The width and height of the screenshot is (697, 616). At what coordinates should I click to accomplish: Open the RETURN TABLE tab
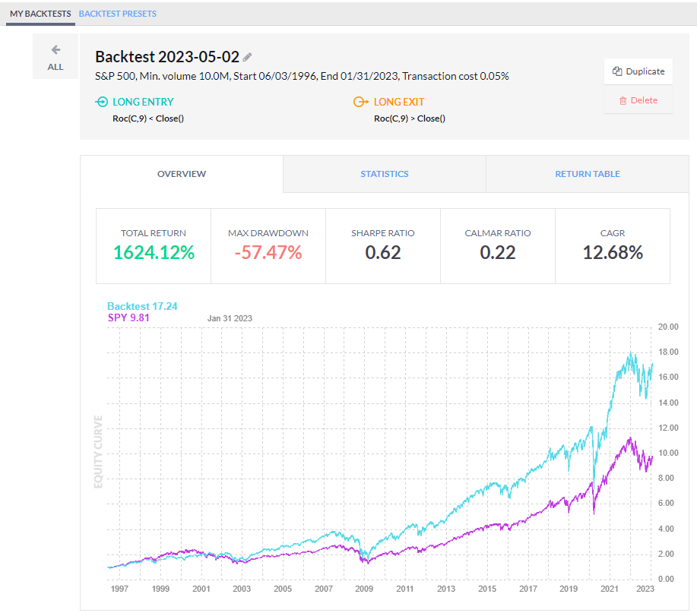pos(587,174)
